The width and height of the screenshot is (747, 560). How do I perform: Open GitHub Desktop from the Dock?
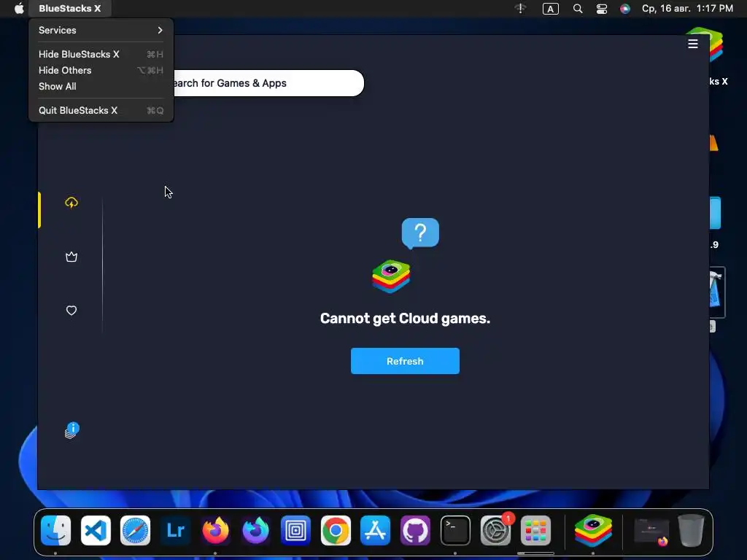[415, 531]
